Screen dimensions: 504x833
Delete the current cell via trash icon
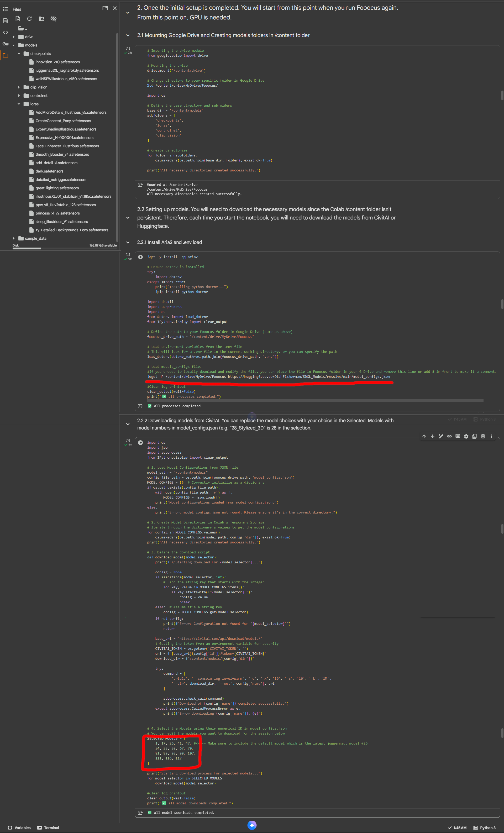coord(483,436)
